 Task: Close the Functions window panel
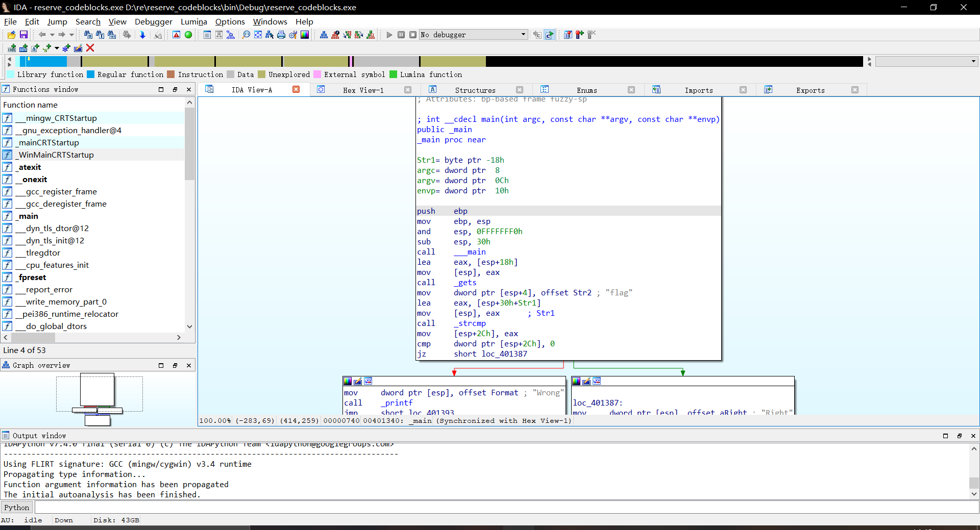click(189, 89)
